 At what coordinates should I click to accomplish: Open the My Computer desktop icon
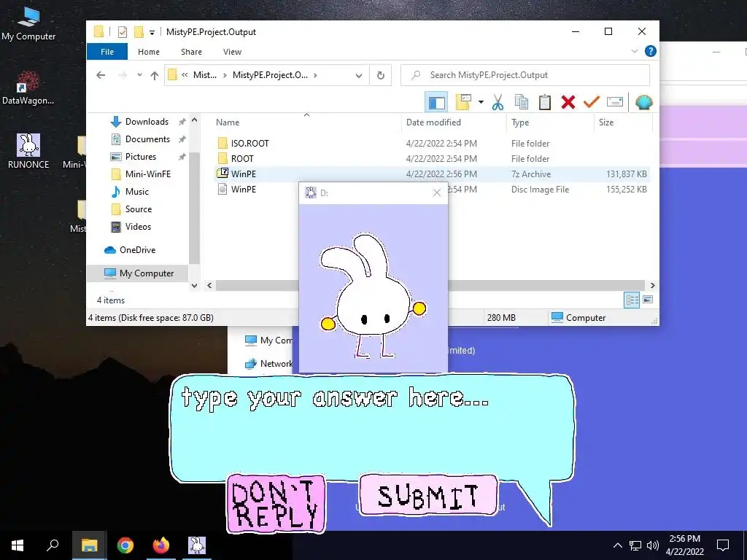(28, 24)
